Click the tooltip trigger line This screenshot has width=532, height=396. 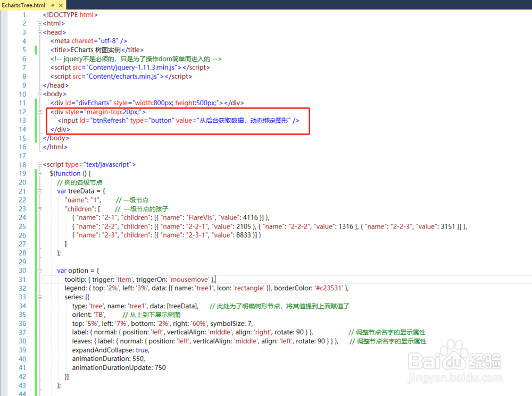click(x=140, y=280)
